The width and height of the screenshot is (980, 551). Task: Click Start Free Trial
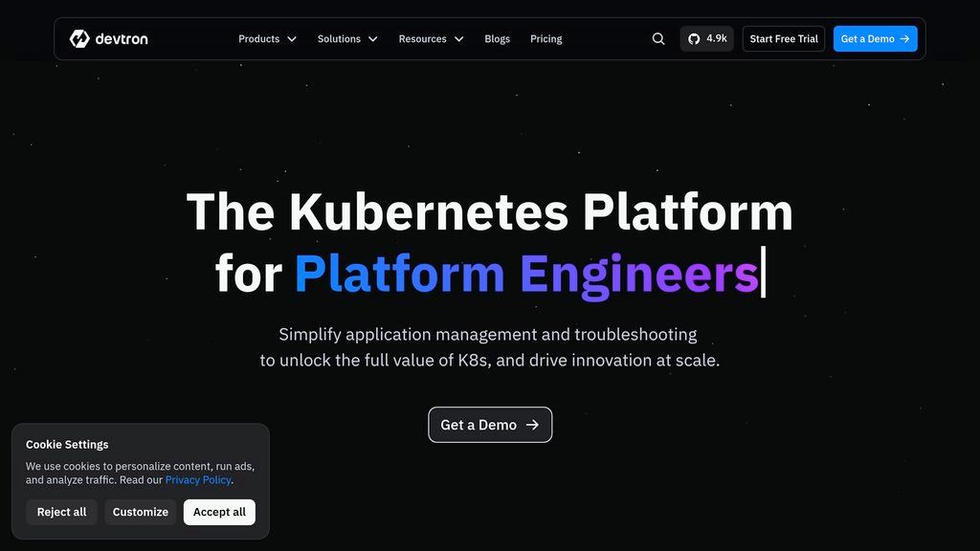pyautogui.click(x=783, y=38)
